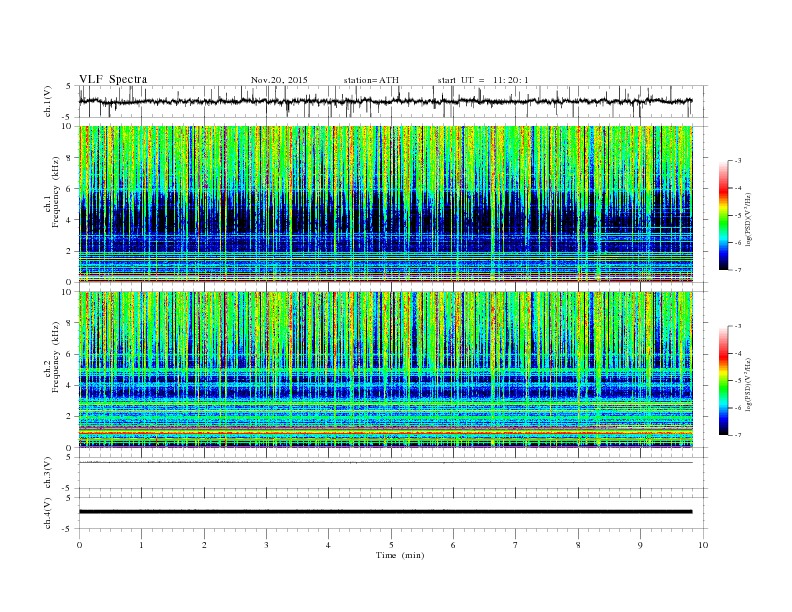Click the ch.2 log(PSD) color bar

(723, 381)
